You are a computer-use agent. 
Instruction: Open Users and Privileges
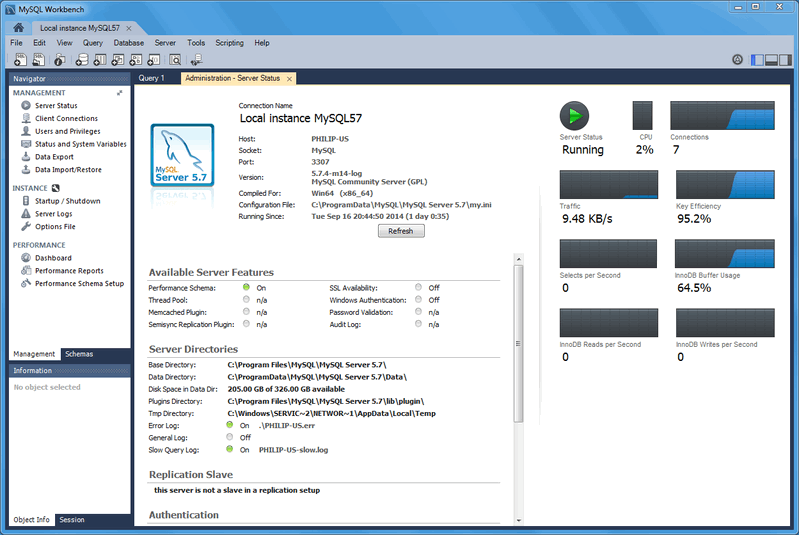click(x=67, y=131)
